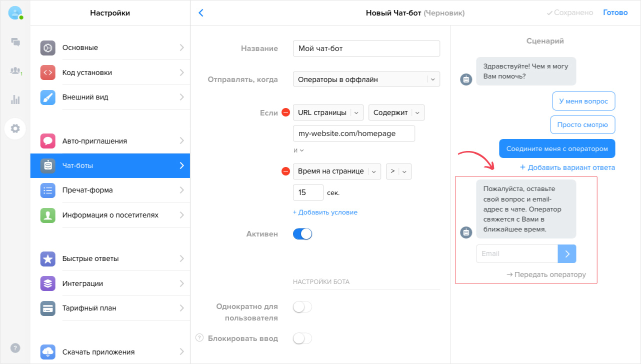
Task: Select Быстрые ответы in settings menu
Action: click(x=110, y=259)
